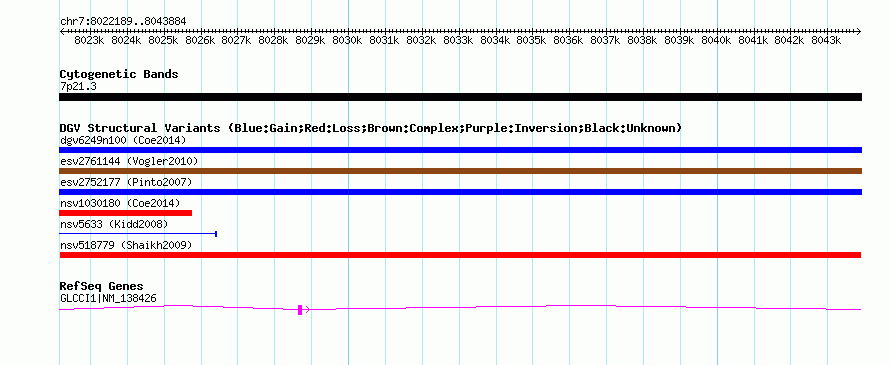The width and height of the screenshot is (890, 365).
Task: Open variant nsv5633 (Kidd2008) label
Action: 114,224
